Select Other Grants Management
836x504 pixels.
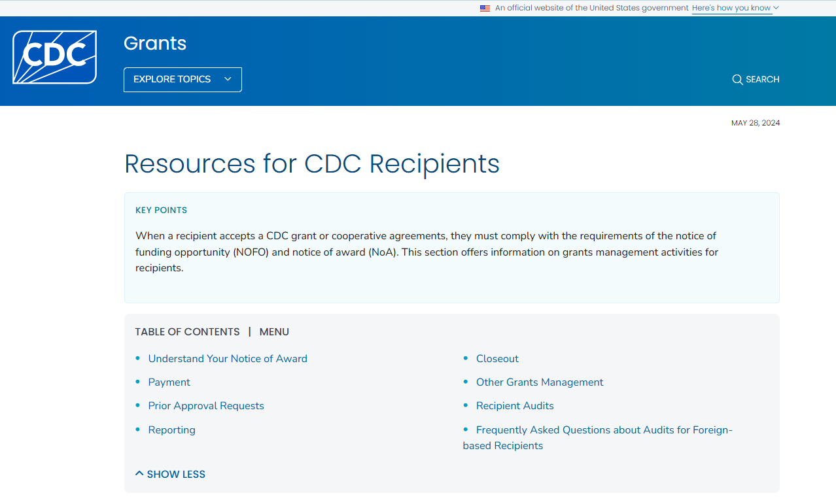point(540,382)
